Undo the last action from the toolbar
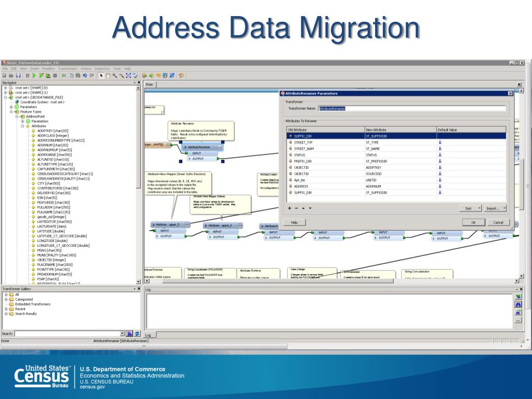This screenshot has width=532, height=399. click(85, 76)
